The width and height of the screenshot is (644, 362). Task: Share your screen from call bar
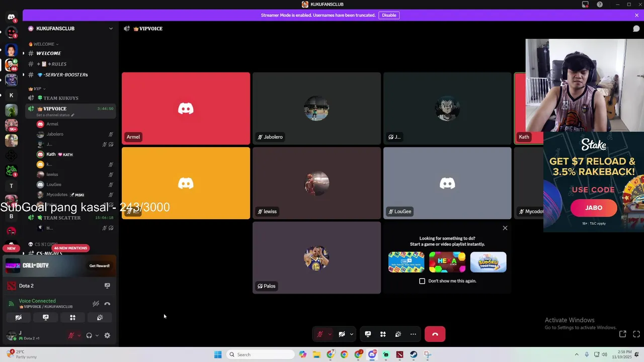(x=368, y=334)
